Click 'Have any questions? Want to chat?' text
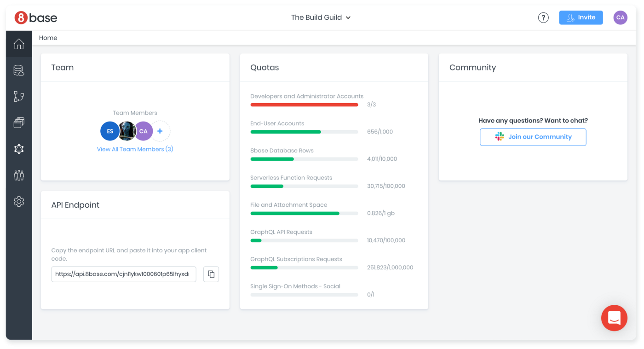644x349 pixels. 533,121
